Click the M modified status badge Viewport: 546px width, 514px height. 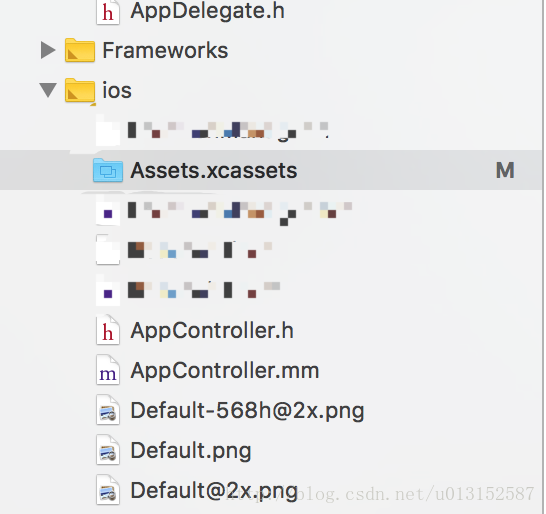pyautogui.click(x=505, y=170)
